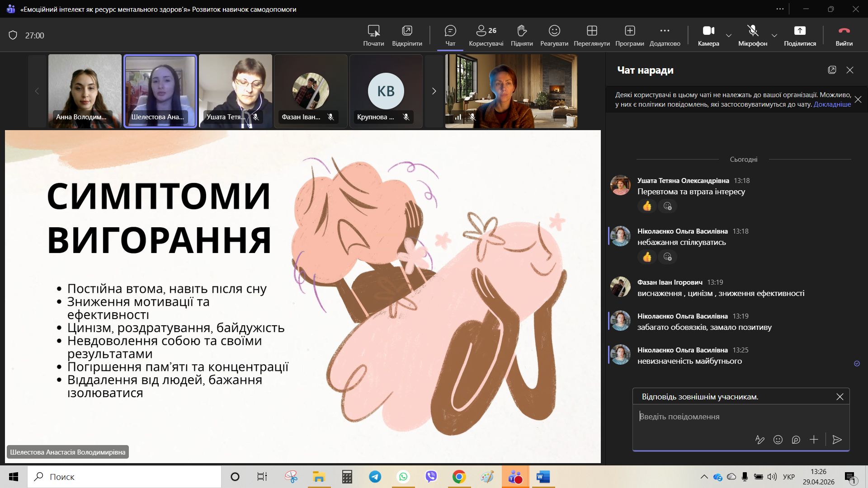868x488 pixels.
Task: Open formatting options in compose box
Action: pyautogui.click(x=759, y=440)
